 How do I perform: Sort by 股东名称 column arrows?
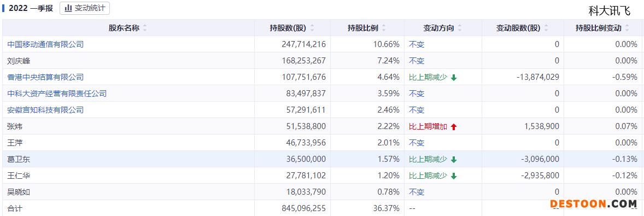144,28
